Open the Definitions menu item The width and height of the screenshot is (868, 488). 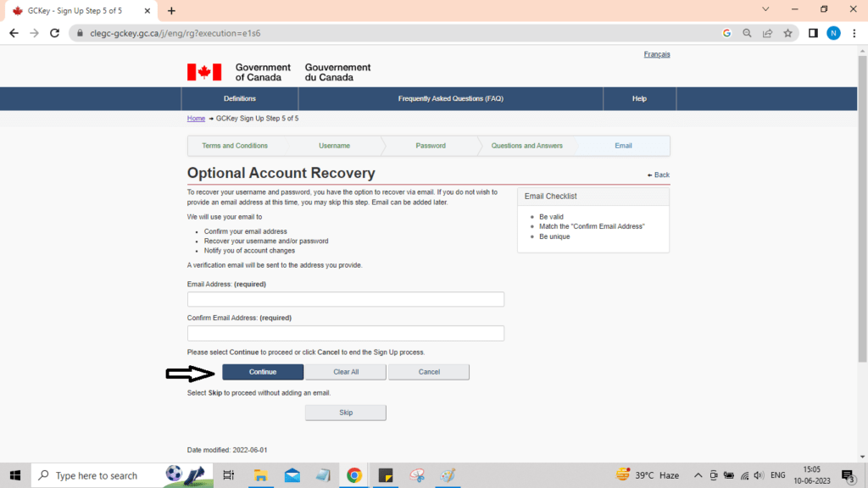click(240, 99)
